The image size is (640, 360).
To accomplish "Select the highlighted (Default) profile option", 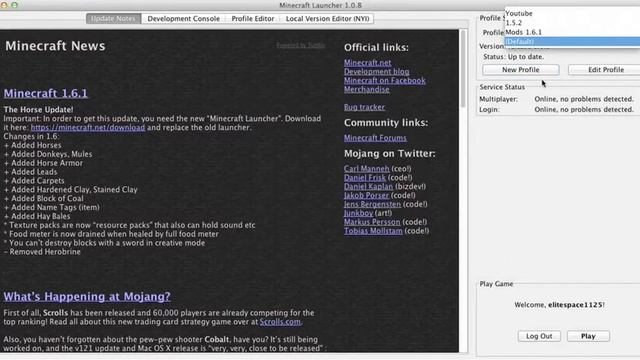I will click(572, 42).
